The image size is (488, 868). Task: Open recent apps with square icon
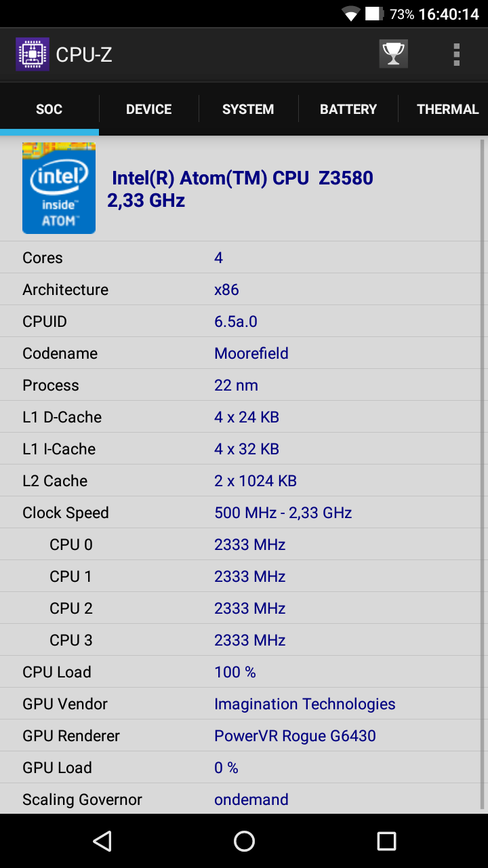(386, 841)
